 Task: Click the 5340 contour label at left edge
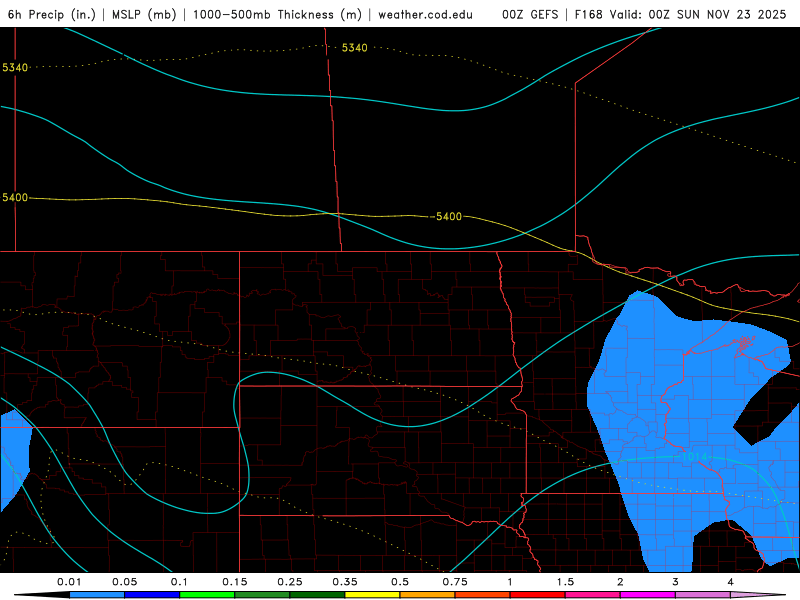click(15, 67)
